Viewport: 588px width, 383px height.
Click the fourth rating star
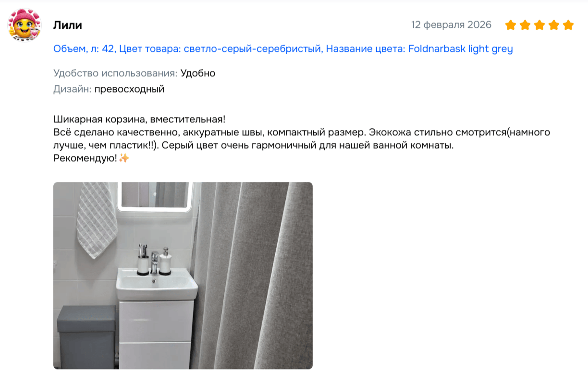pos(553,25)
